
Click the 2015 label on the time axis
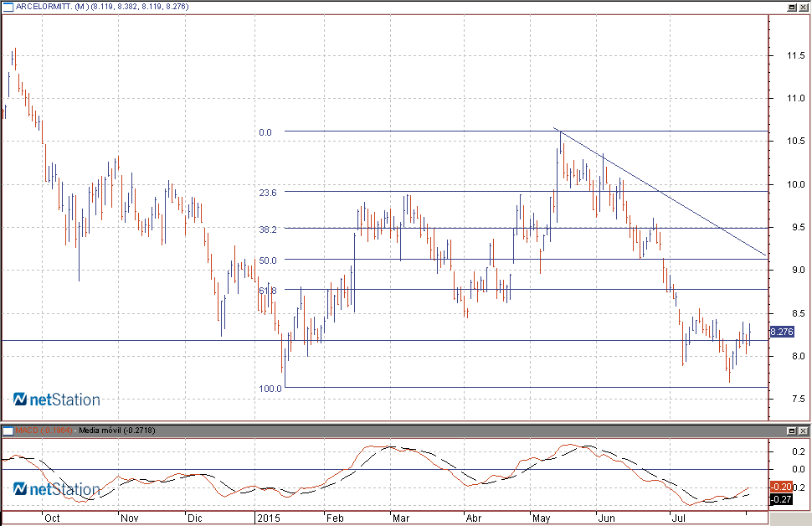coord(268,518)
